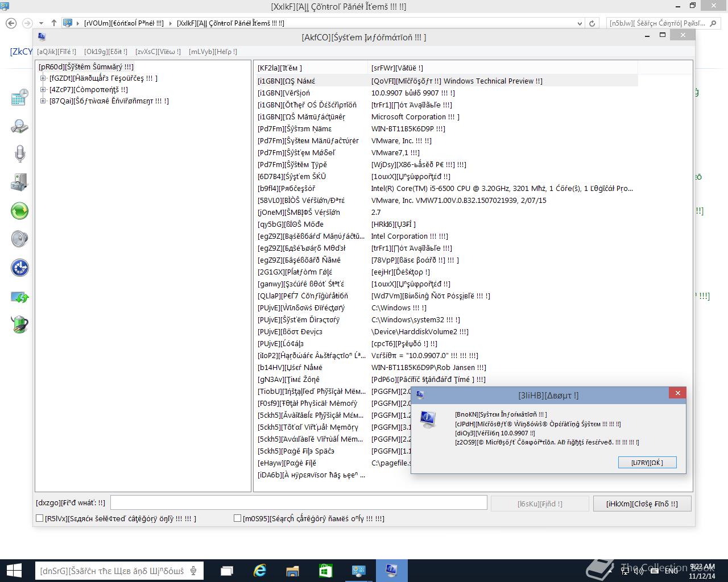Click the Value column header
Image resolution: width=728 pixels, height=582 pixels.
click(503, 68)
